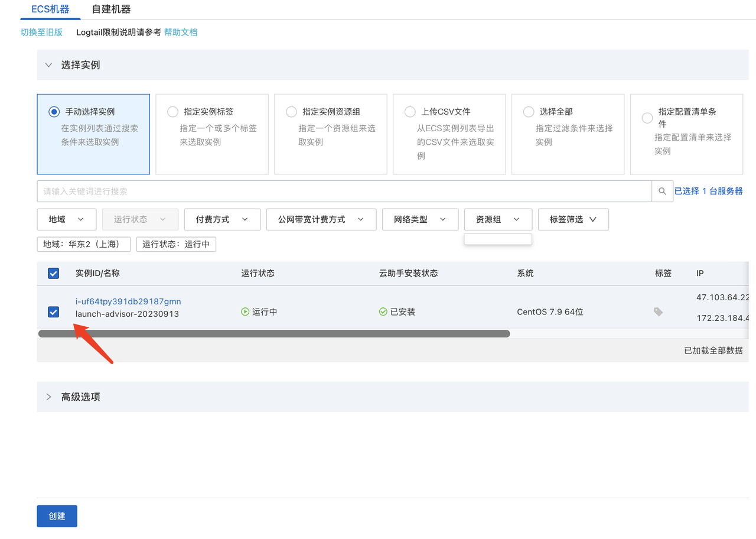This screenshot has height=539, width=756.
Task: Click the 创建 button
Action: (x=57, y=516)
